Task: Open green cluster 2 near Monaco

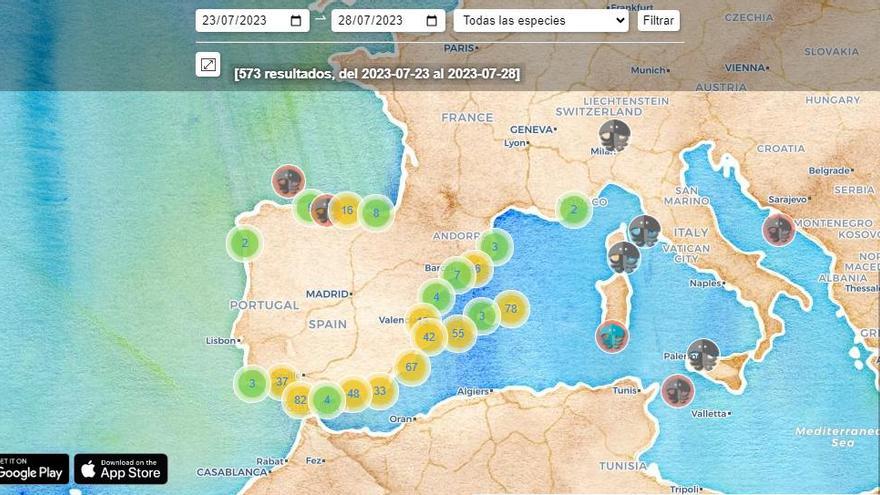Action: pyautogui.click(x=574, y=210)
